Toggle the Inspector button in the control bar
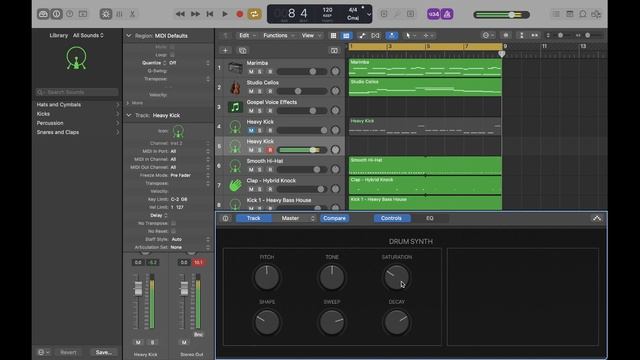 pyautogui.click(x=56, y=14)
